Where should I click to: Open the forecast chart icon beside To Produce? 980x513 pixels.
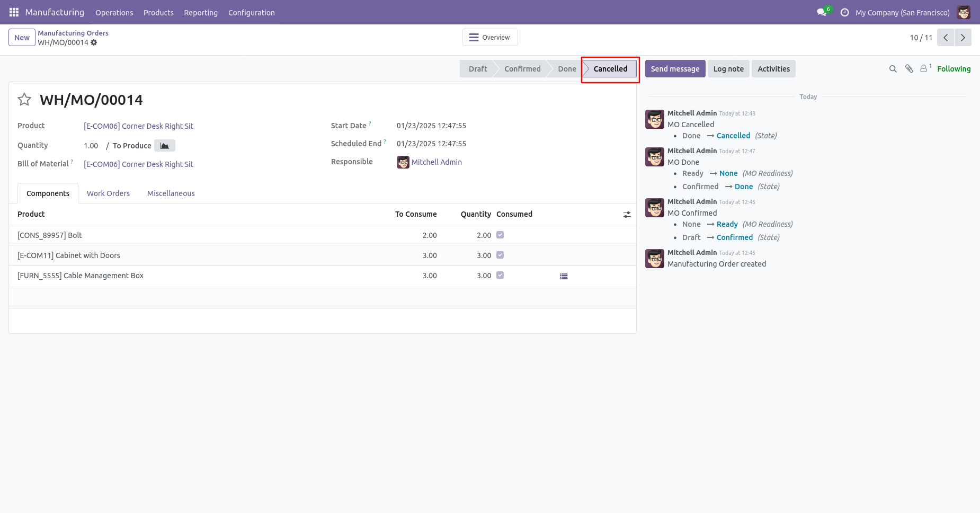click(x=165, y=146)
